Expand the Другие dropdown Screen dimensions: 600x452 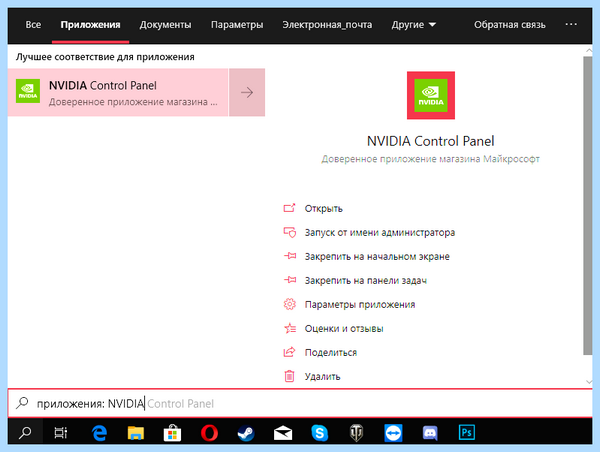click(413, 25)
